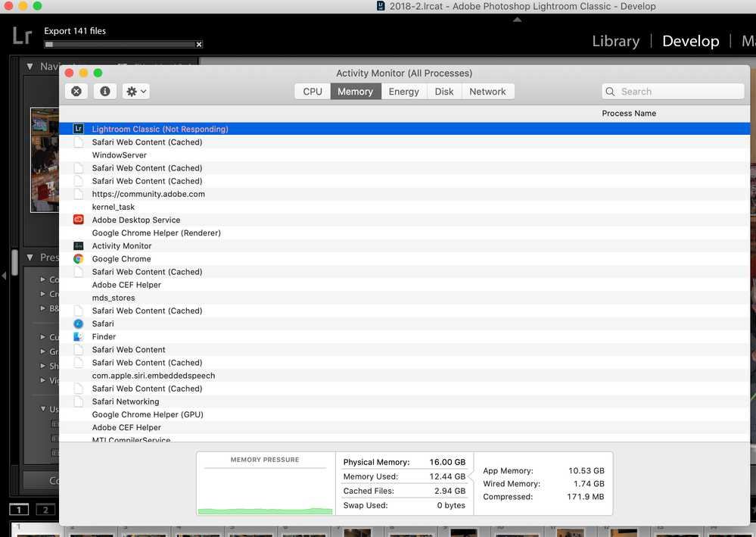Viewport: 756px width, 537px height.
Task: Click the Lr logo in Lightroom identity plate
Action: point(22,36)
